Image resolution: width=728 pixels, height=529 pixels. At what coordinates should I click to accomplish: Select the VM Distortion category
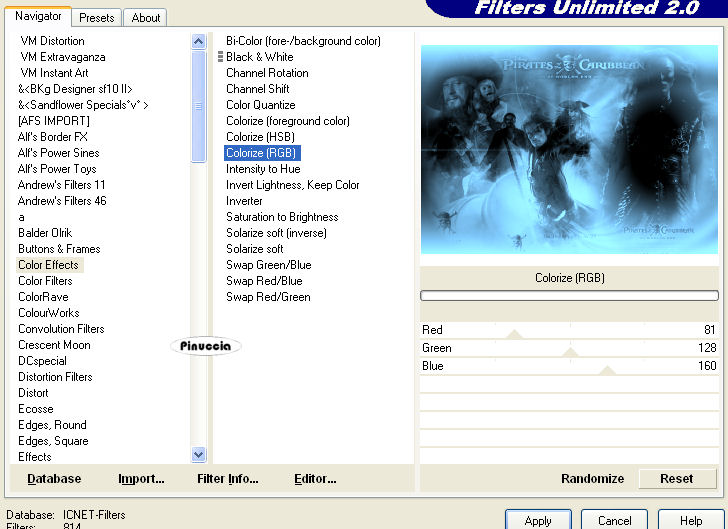pyautogui.click(x=52, y=41)
